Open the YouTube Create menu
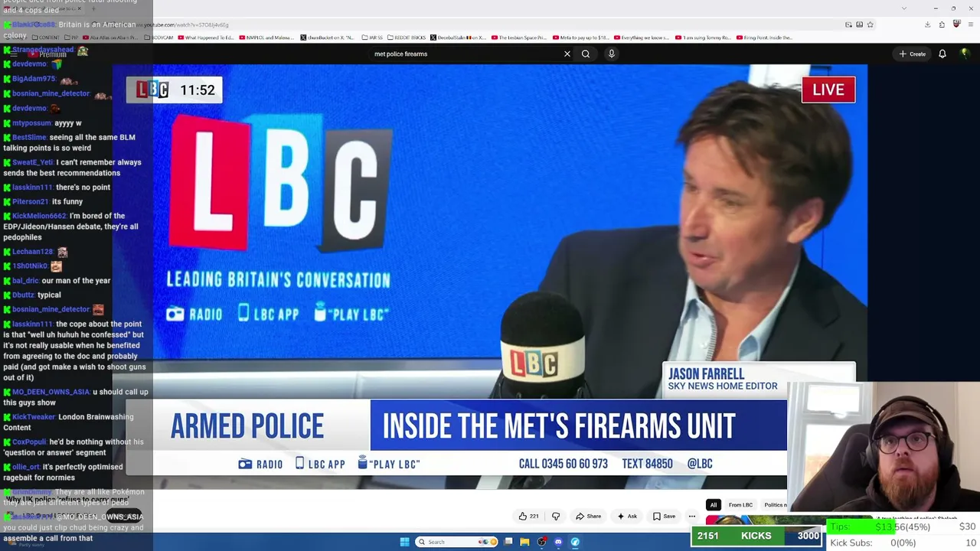 tap(913, 54)
